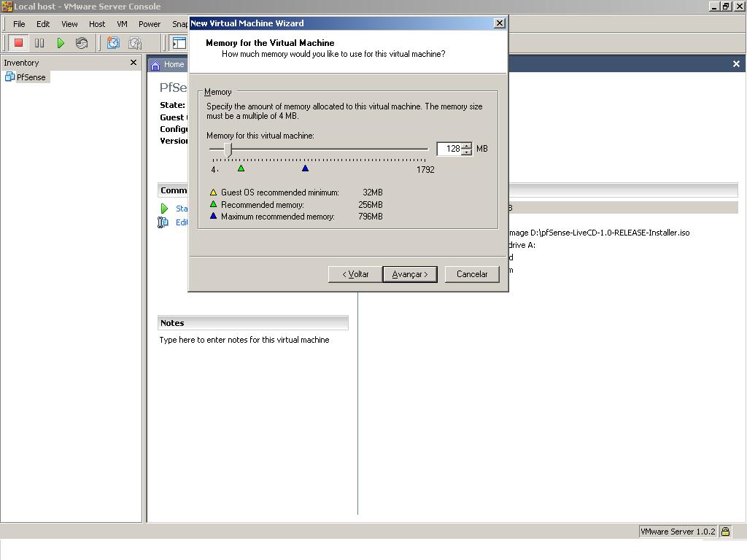Click the lock icon in status bar
The height and width of the screenshot is (560, 747).
[725, 532]
